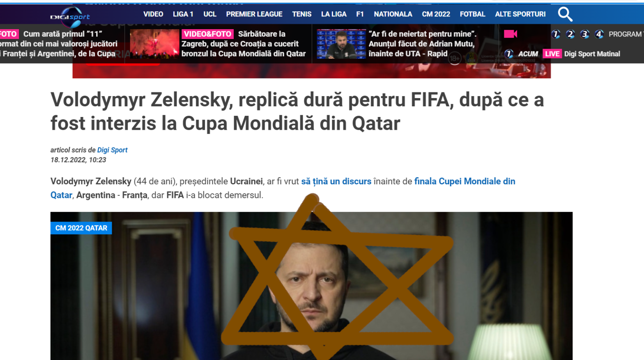This screenshot has width=644, height=360.
Task: Open the search magnifier icon
Action: 565,14
